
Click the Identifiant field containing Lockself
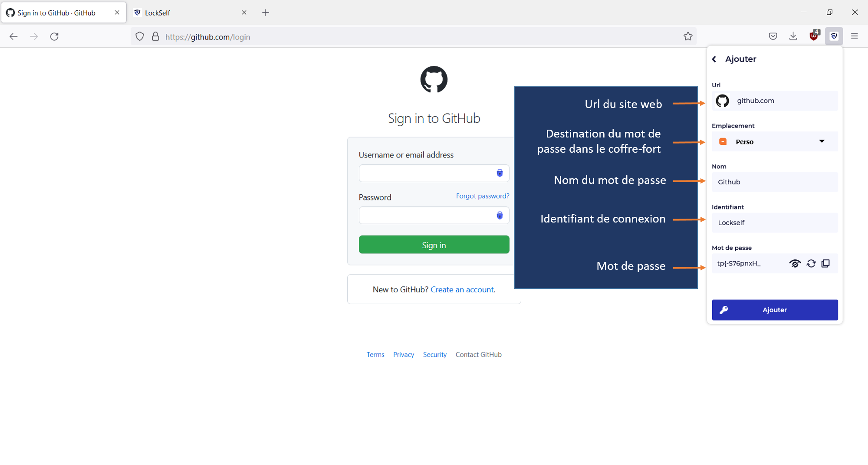coord(775,223)
